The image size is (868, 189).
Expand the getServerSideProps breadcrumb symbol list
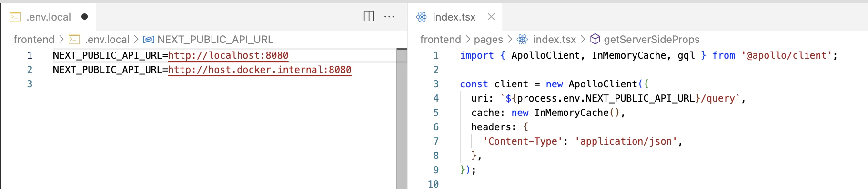click(x=651, y=39)
